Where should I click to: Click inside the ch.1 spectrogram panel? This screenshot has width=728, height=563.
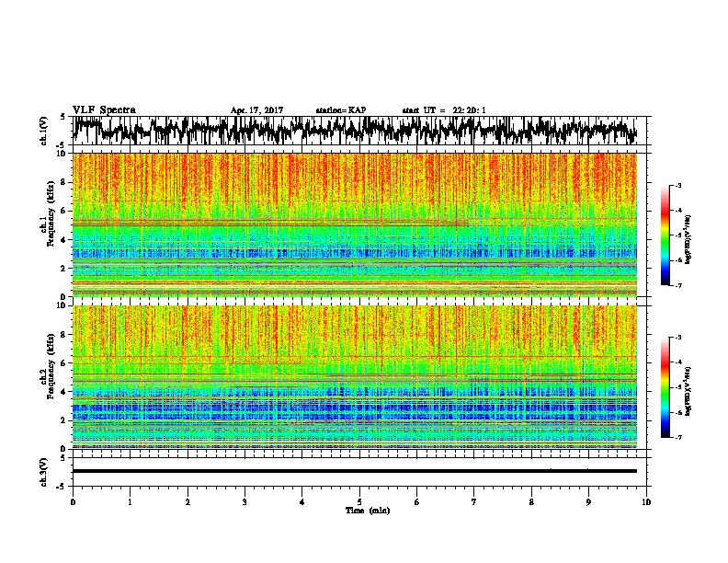click(354, 224)
